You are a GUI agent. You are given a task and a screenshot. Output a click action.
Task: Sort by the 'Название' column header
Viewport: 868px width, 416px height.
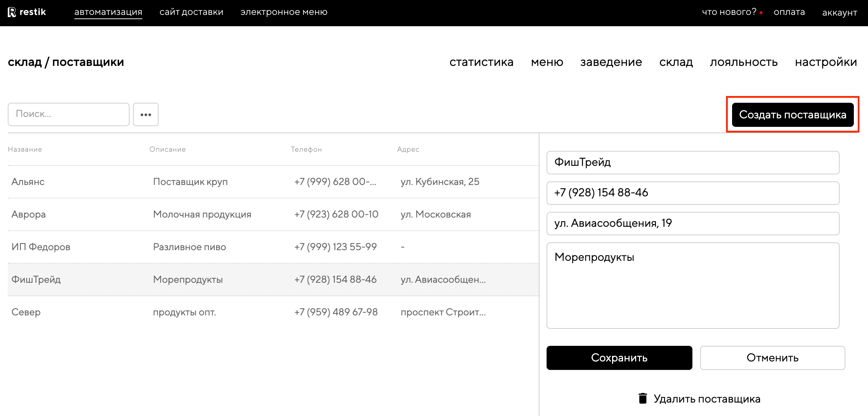click(25, 149)
